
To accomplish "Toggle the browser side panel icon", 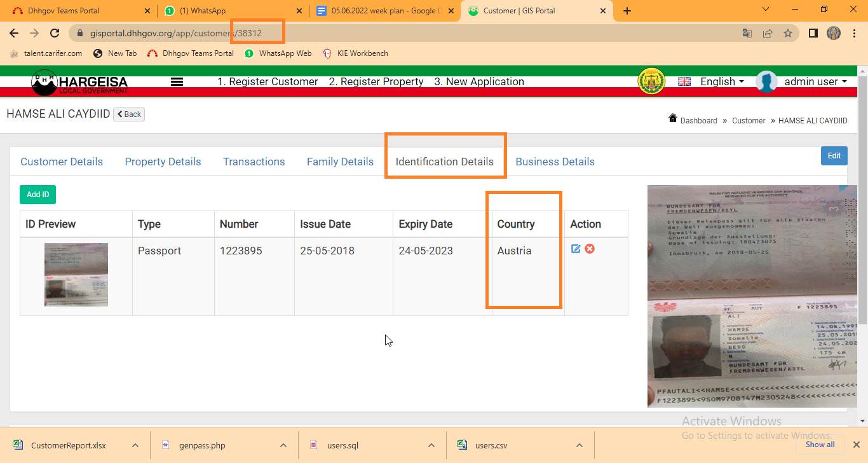I will (x=813, y=33).
